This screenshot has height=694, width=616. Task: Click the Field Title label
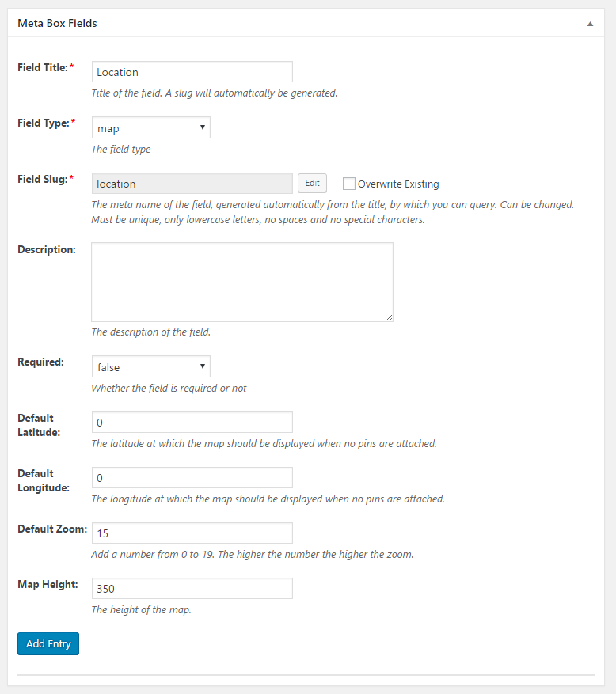point(43,68)
